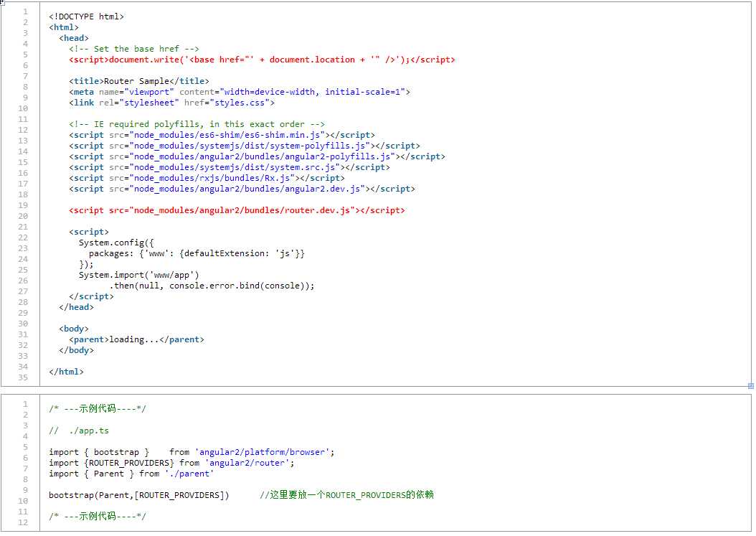
Task: Click the "Set the base href" comment
Action: point(133,49)
